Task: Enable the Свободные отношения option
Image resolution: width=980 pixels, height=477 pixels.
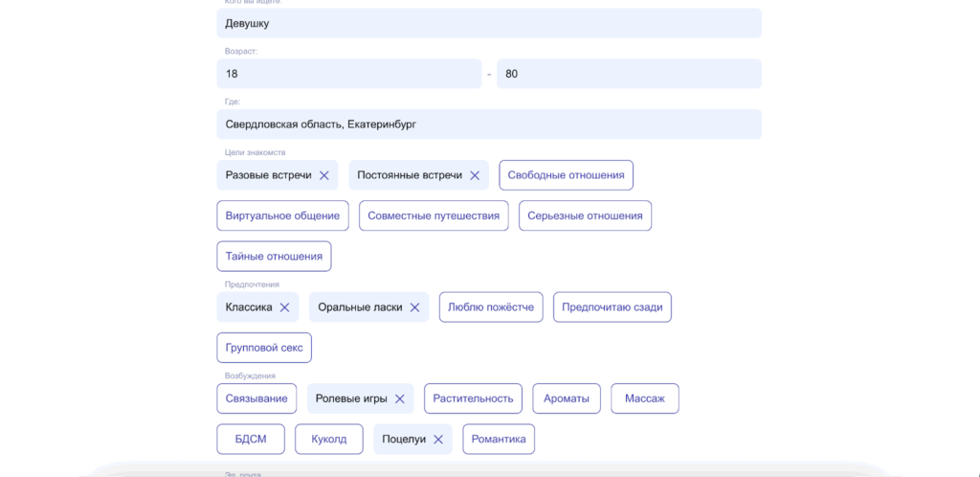Action: click(566, 175)
